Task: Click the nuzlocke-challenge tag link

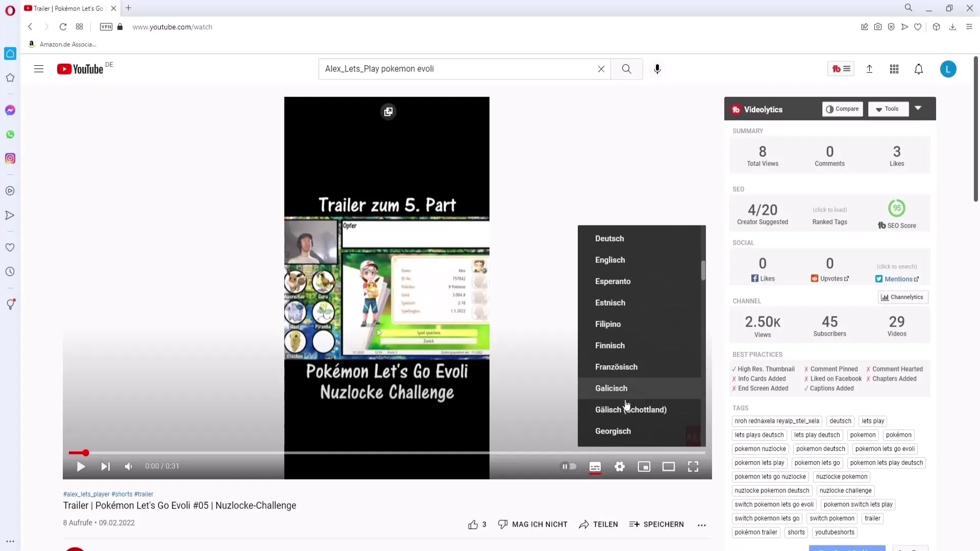Action: (x=846, y=490)
